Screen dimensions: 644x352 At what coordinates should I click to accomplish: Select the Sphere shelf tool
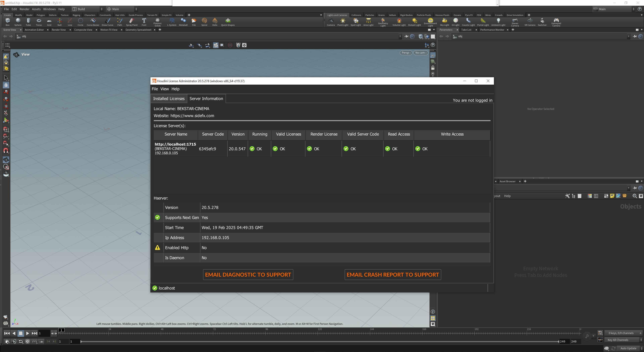(18, 22)
